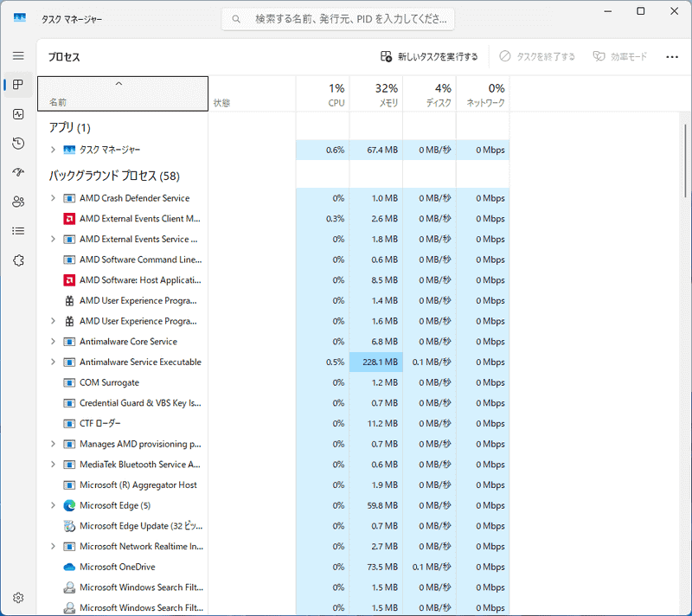Minimize the Task Manager window
692x616 pixels.
coord(608,11)
